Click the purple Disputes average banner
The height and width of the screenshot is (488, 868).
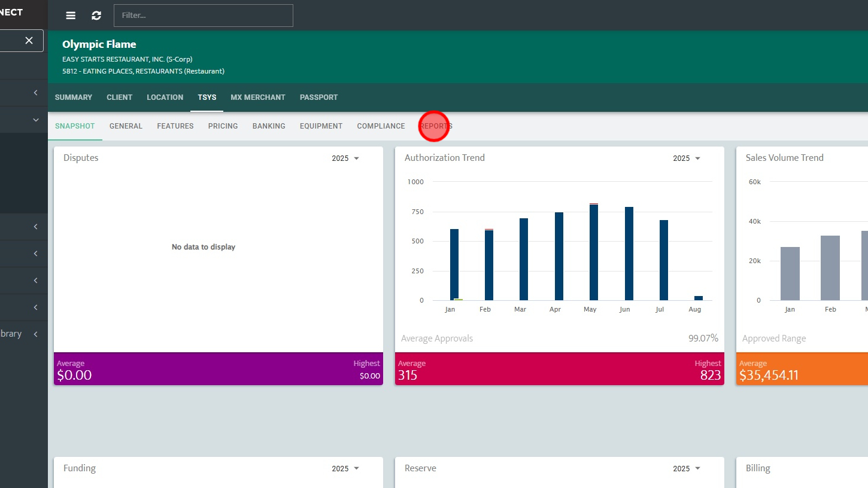pos(218,369)
